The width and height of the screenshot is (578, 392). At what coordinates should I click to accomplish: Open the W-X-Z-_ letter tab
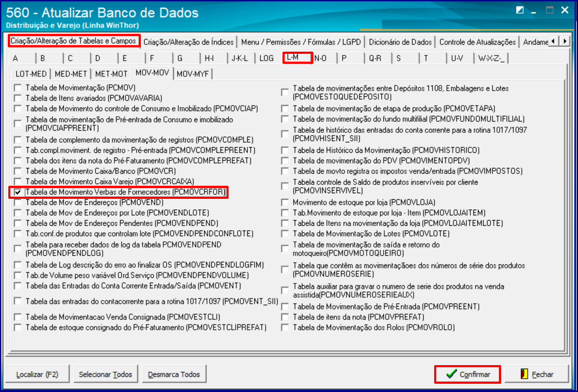coord(491,58)
